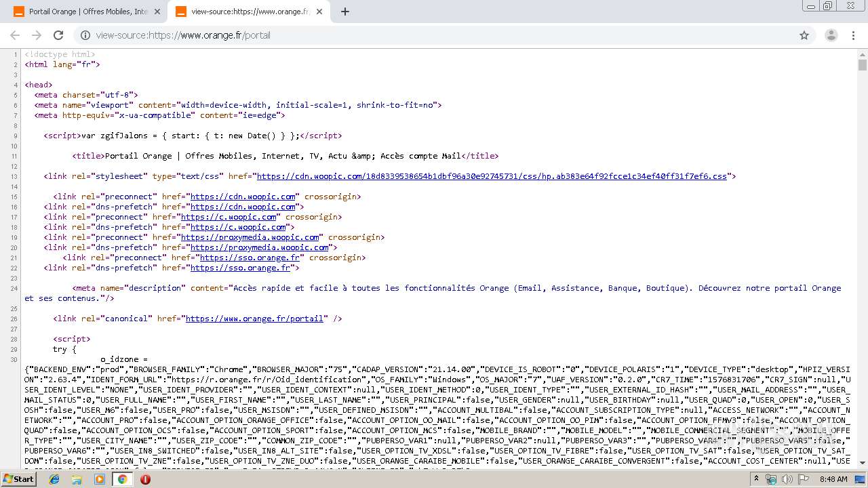Click the Portail Orange title tag text
Screen dimensions: 868x488
click(x=285, y=156)
